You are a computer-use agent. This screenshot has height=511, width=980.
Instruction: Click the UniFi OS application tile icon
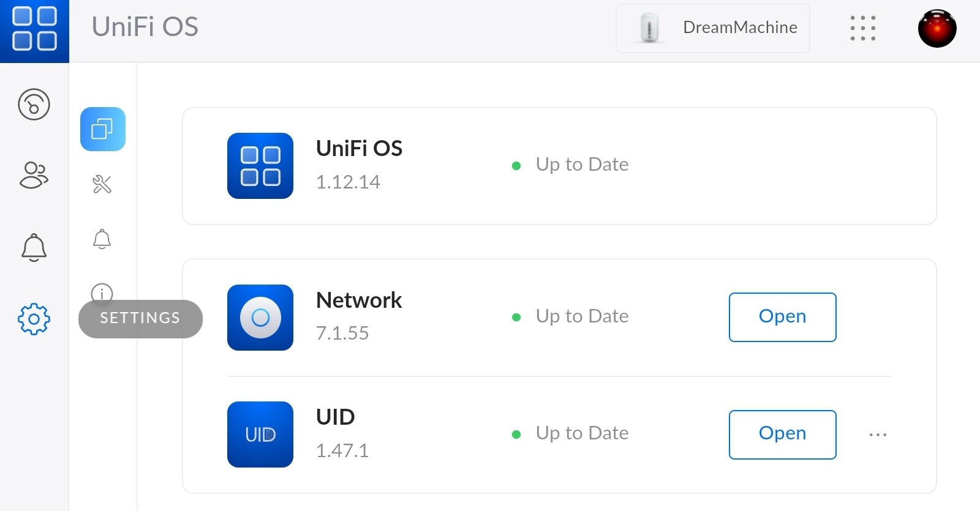(x=260, y=166)
